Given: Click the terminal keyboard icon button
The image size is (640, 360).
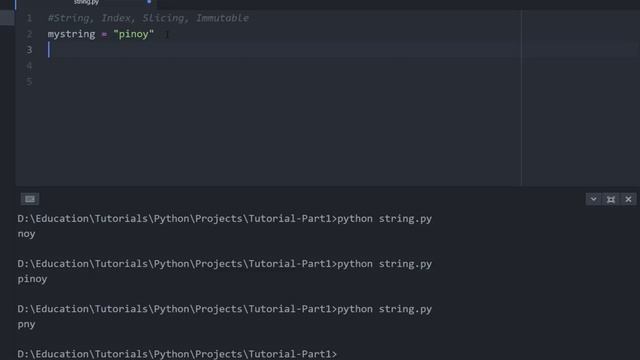Looking at the screenshot, I should pos(30,199).
